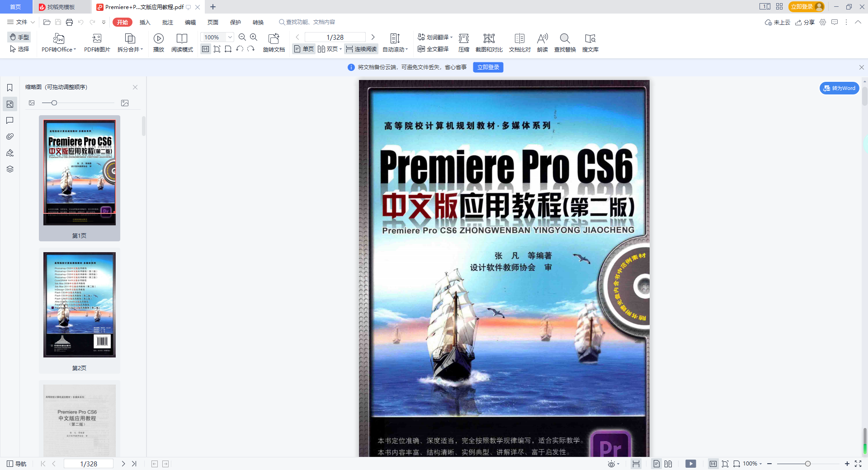The height and width of the screenshot is (470, 868).
Task: Open eye protection mode options in the status bar
Action: coord(613,464)
